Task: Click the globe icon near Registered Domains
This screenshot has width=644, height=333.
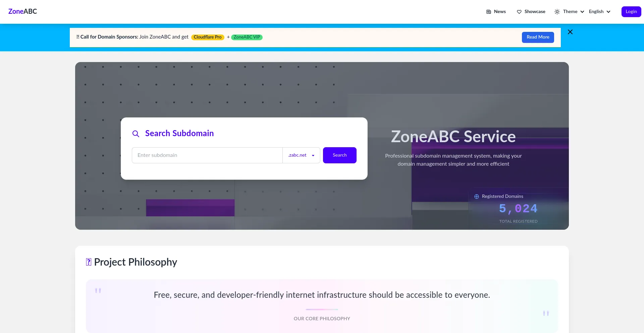Action: pos(476,197)
